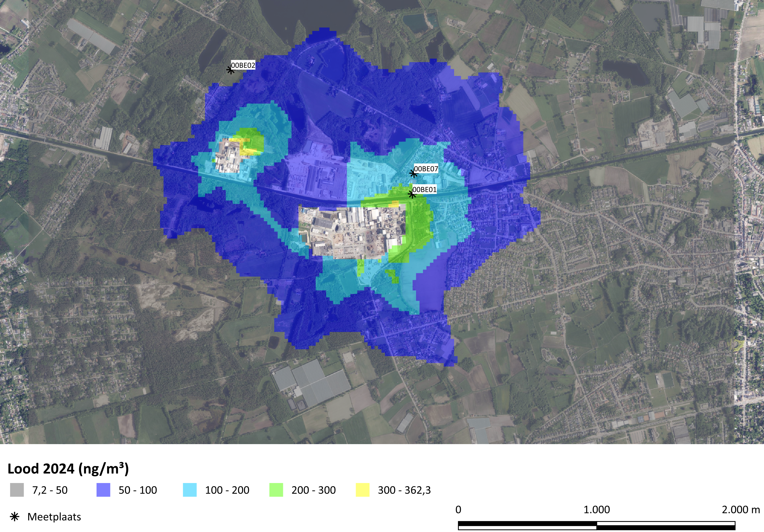Click the 00BE07 station label
Image resolution: width=764 pixels, height=532 pixels.
(x=426, y=169)
